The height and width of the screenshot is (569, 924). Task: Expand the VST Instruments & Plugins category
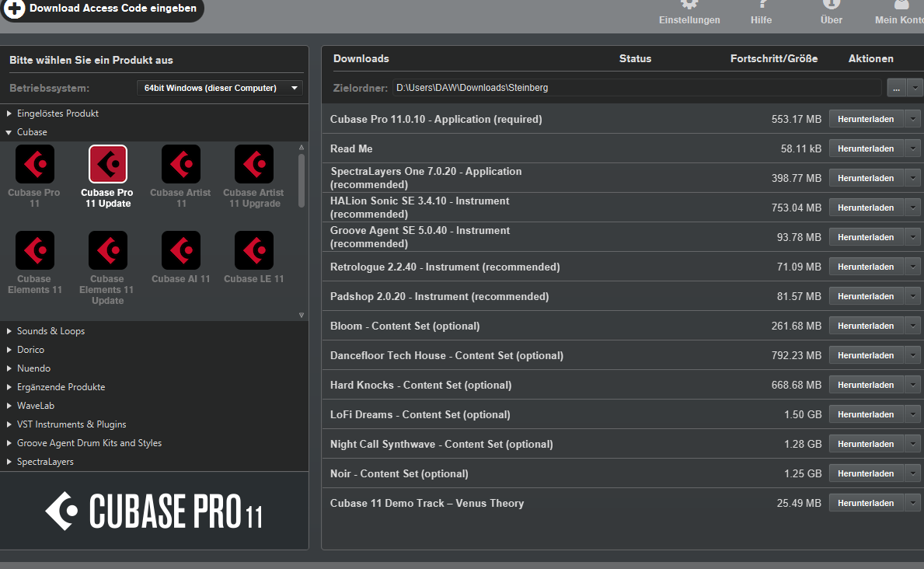(x=71, y=424)
